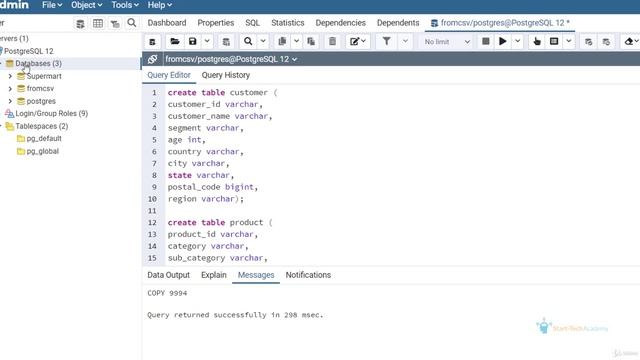Switch to the Query History tab
Screen dimensions: 640x360
(225, 75)
